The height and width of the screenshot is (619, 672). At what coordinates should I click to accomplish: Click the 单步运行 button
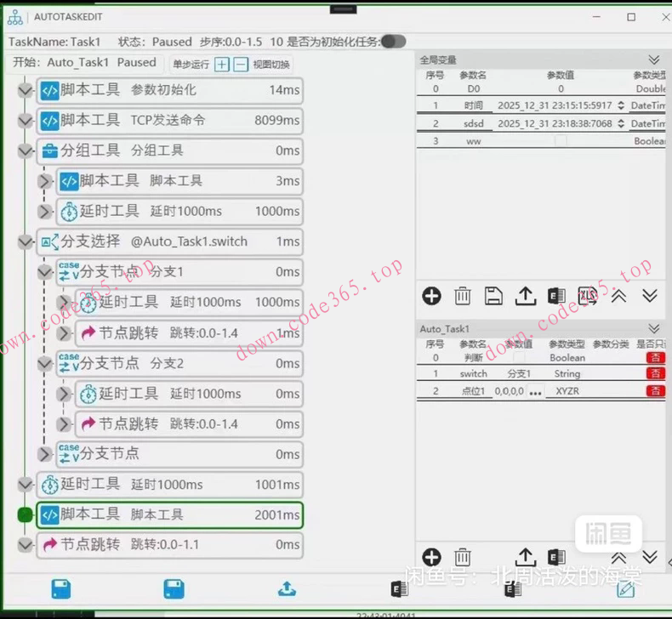tap(191, 65)
